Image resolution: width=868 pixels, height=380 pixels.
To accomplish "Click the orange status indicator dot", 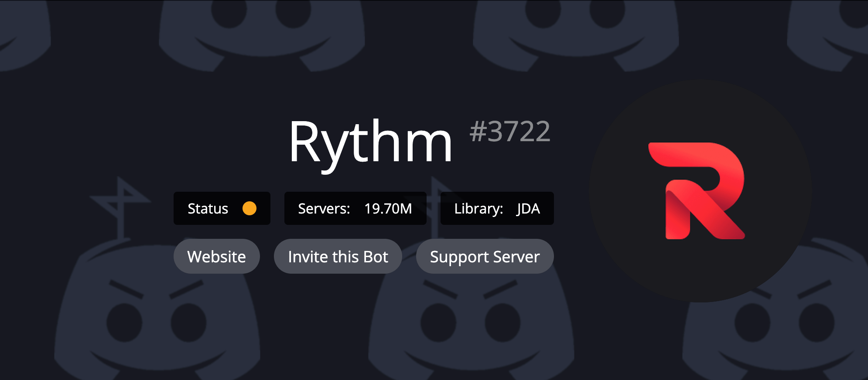I will pyautogui.click(x=249, y=208).
